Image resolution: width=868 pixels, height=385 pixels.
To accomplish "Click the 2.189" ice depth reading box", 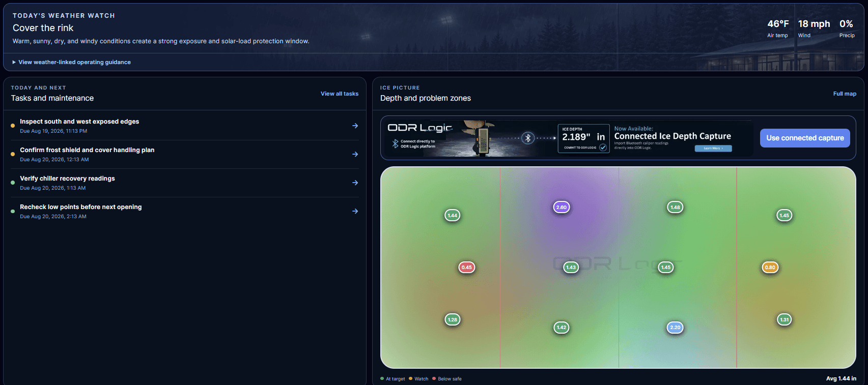I will pos(583,138).
